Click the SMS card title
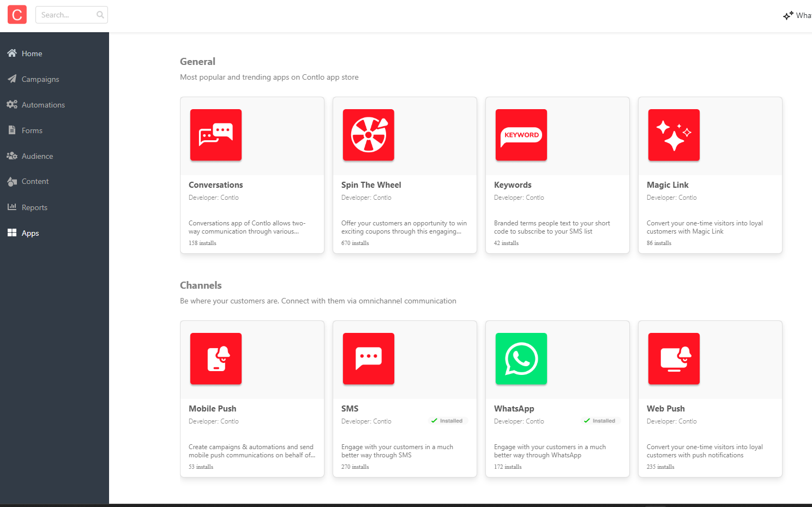Screen dimensions: 812x507 [350, 409]
